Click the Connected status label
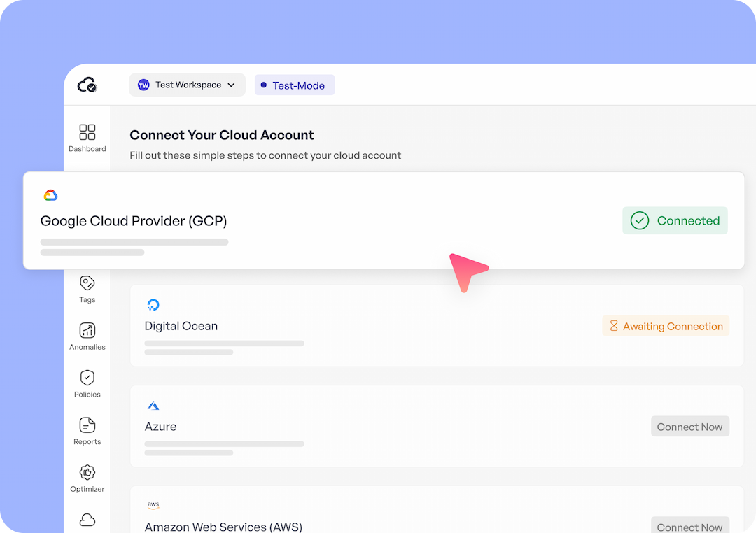 coord(675,221)
